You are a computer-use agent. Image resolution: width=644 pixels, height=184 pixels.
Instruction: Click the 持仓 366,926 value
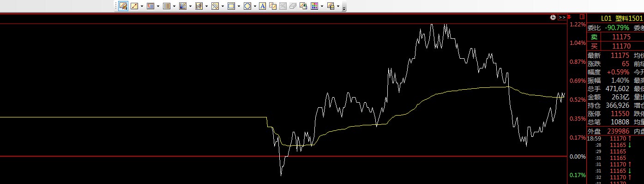[617, 105]
